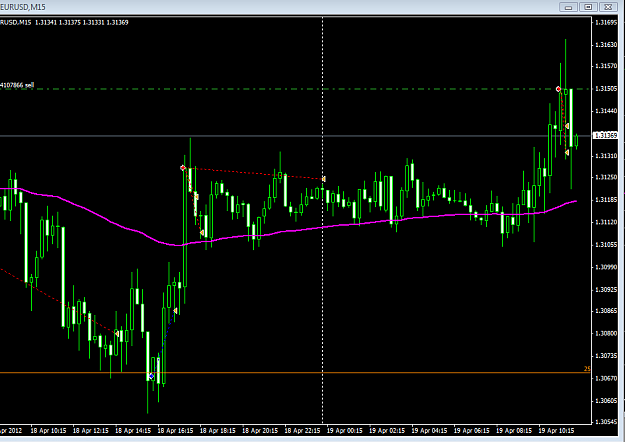The height and width of the screenshot is (442, 625).
Task: Click the orange close arrow where the blue dotted trade line ends
Action: pyautogui.click(x=175, y=310)
